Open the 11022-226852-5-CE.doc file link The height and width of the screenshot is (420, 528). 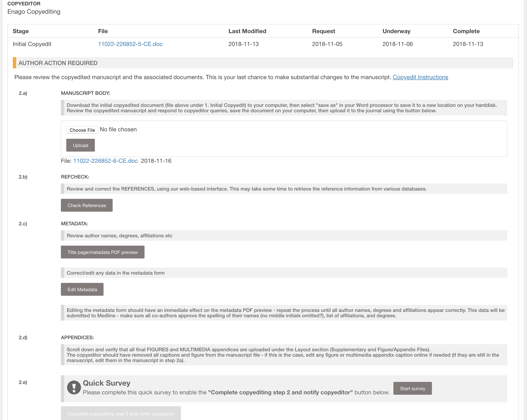click(x=130, y=44)
